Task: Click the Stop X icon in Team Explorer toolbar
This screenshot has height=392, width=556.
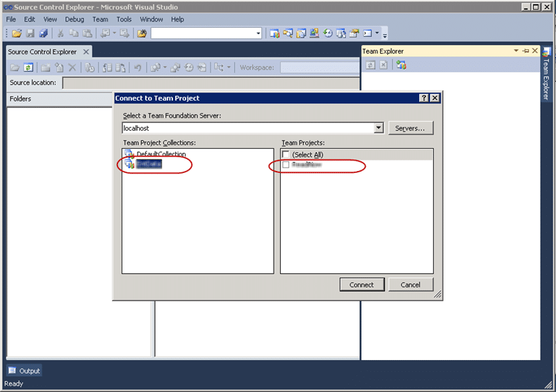Action: pyautogui.click(x=384, y=65)
